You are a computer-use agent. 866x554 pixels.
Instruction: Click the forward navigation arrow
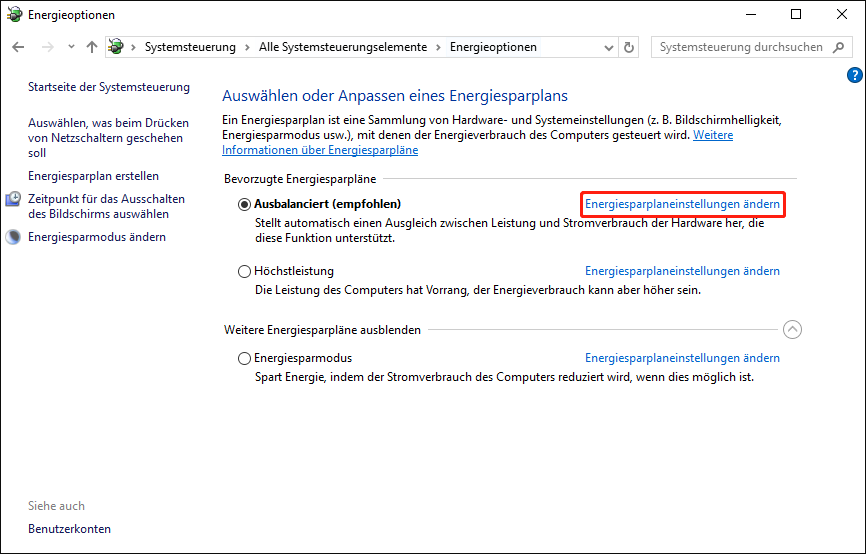tap(48, 47)
